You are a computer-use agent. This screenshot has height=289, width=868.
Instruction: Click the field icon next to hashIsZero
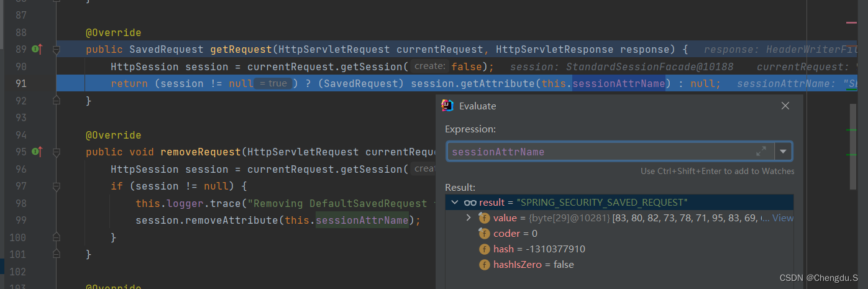click(x=485, y=265)
